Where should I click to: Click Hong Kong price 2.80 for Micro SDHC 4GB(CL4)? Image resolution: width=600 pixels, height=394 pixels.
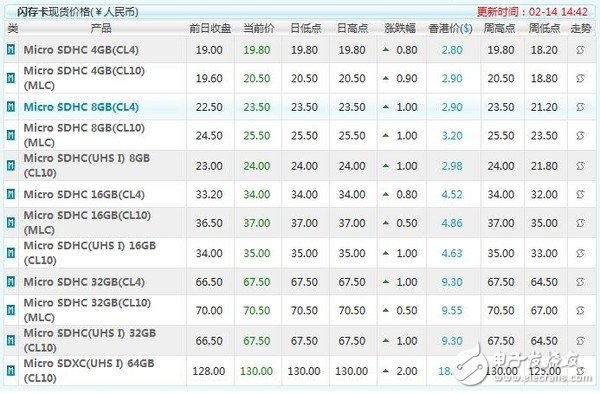pos(452,50)
